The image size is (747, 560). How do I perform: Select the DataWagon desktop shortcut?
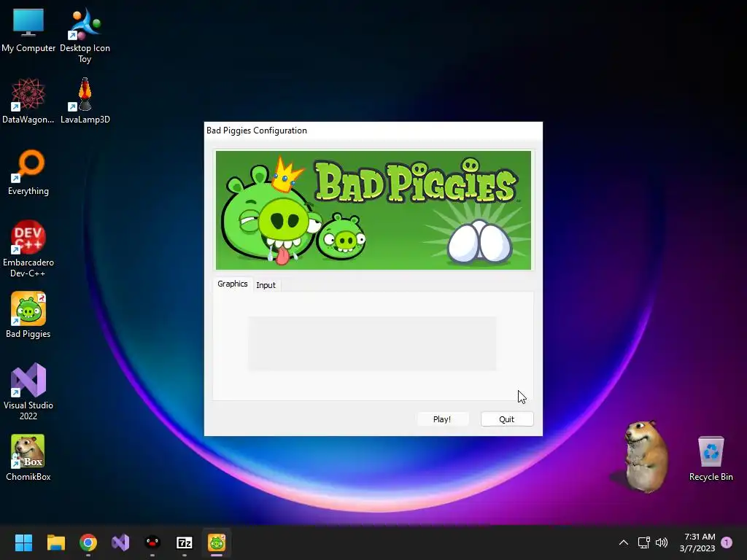click(x=28, y=101)
